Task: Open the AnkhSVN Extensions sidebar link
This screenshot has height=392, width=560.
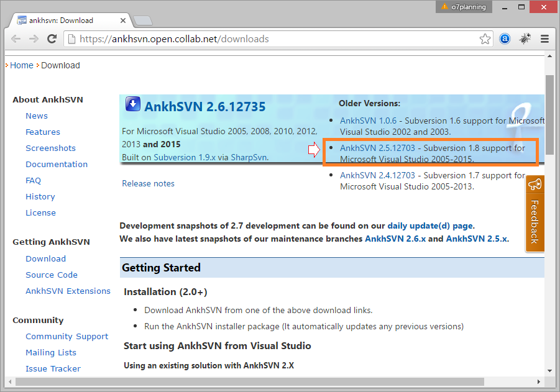Action: (x=68, y=291)
